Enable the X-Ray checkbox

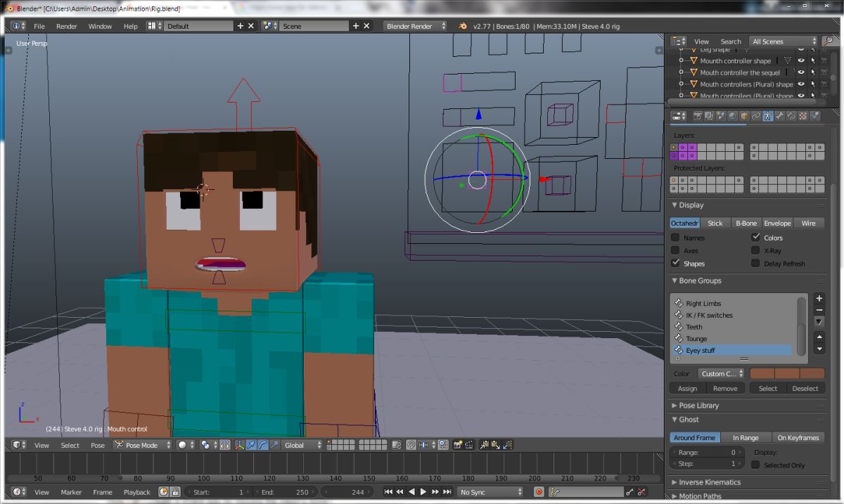(x=755, y=250)
